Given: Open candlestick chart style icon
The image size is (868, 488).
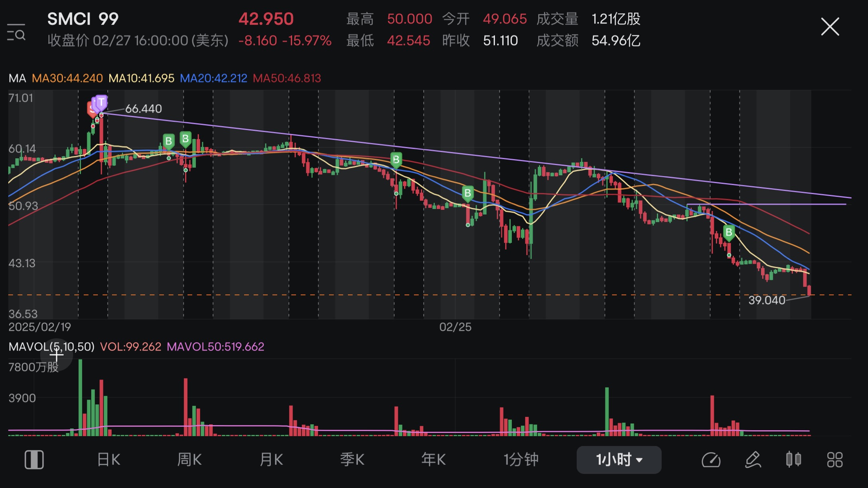Looking at the screenshot, I should coord(793,460).
